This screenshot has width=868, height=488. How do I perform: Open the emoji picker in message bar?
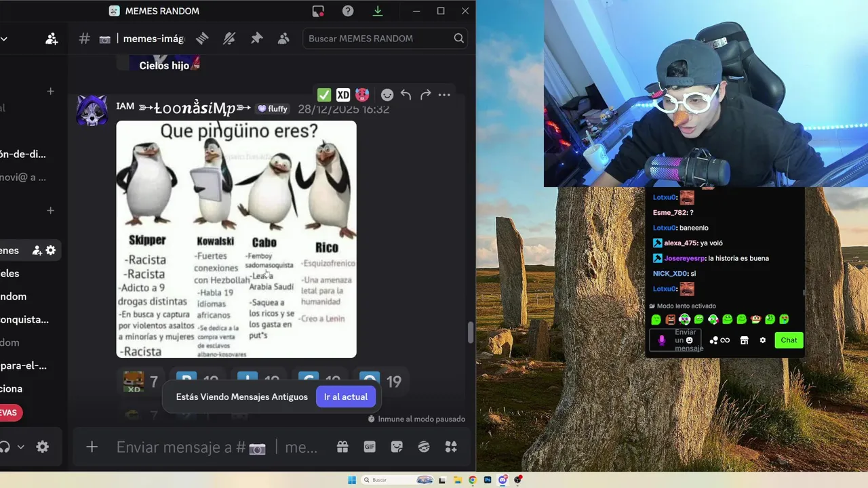pyautogui.click(x=424, y=447)
